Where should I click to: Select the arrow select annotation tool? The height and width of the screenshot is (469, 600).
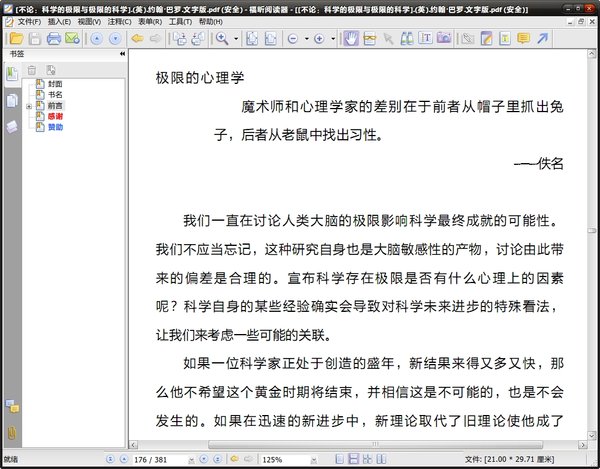[x=388, y=39]
